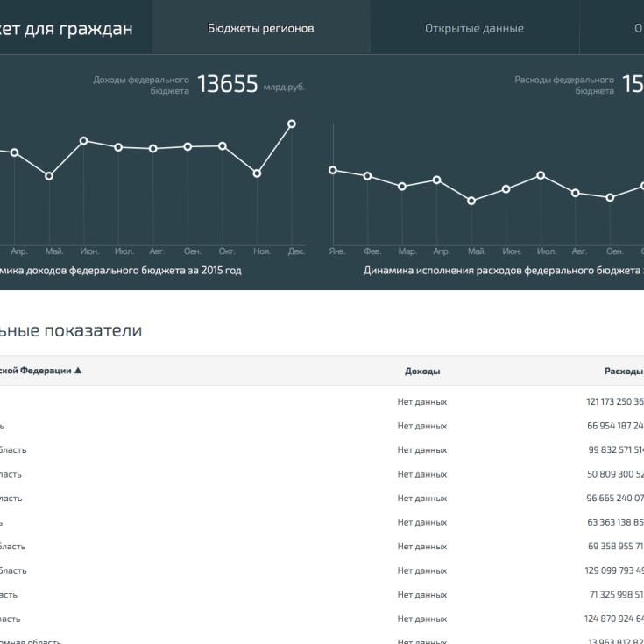Click expenses value 96 665 240
This screenshot has width=644, height=644.
click(615, 499)
